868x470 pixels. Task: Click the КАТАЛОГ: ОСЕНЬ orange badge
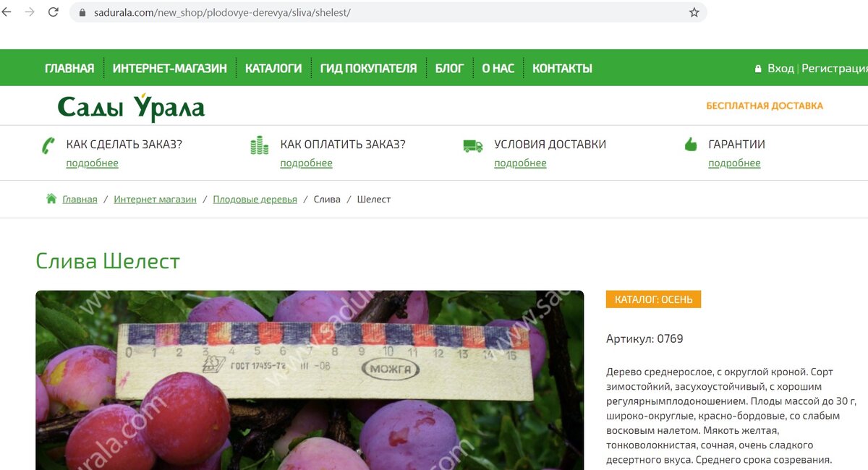pos(653,299)
